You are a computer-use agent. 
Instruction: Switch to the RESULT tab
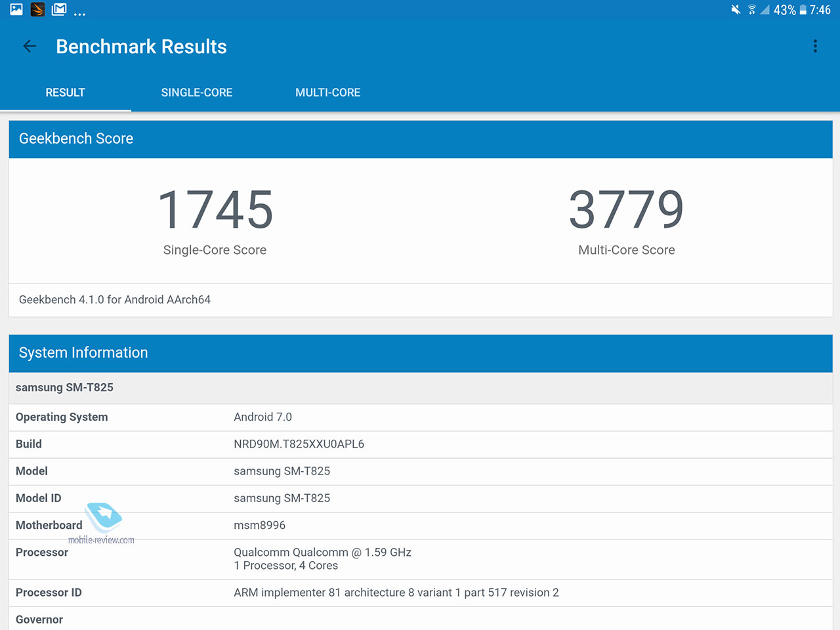coord(65,93)
